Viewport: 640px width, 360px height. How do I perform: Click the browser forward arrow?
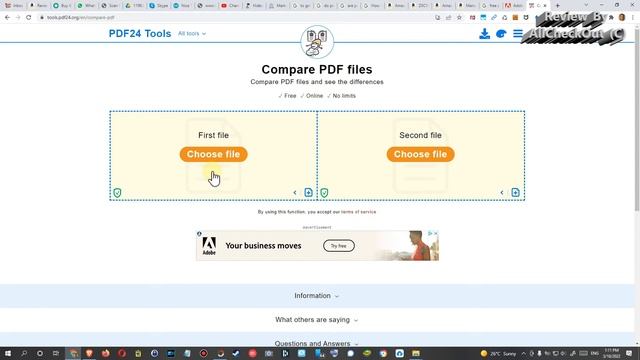click(18, 18)
